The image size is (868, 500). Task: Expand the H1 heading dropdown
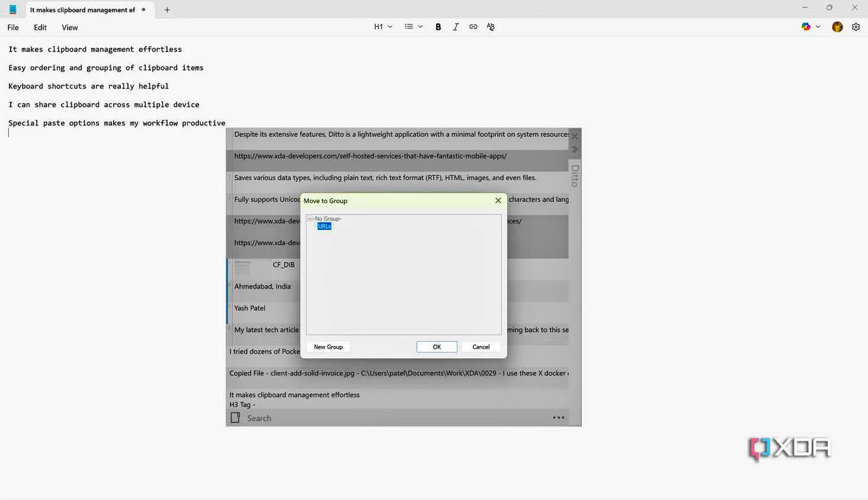coord(383,27)
